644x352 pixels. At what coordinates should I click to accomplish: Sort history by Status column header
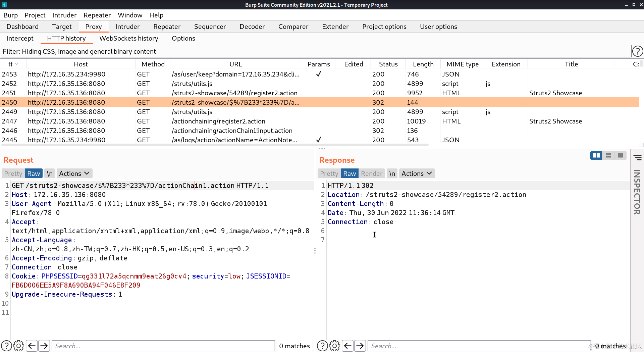pos(388,64)
